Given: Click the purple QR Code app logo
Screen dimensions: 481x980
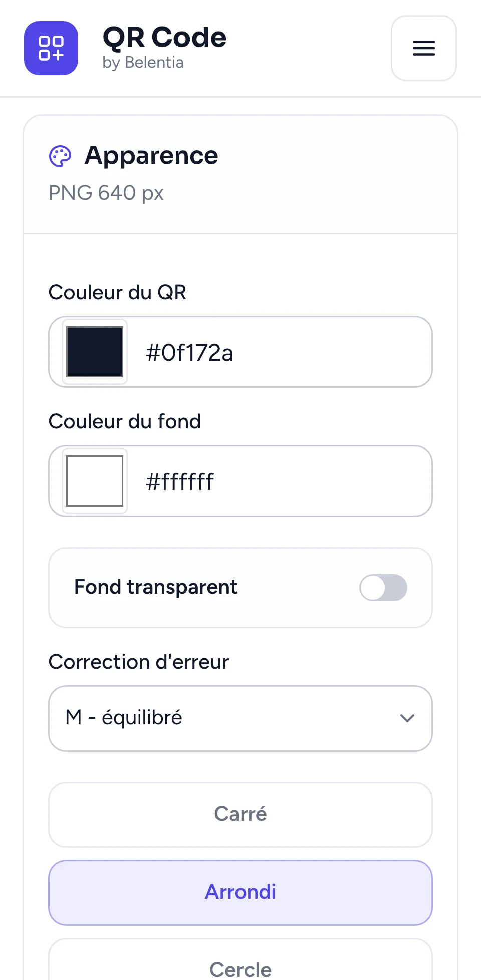Looking at the screenshot, I should click(51, 48).
